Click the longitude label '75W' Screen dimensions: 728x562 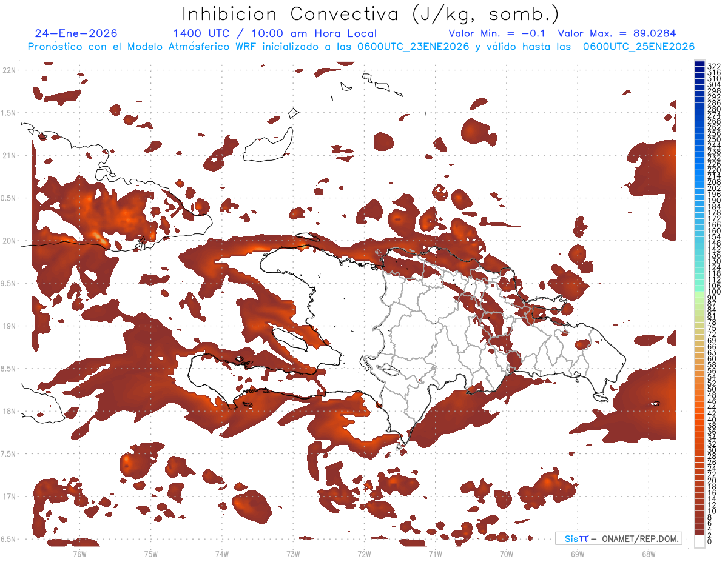(x=150, y=554)
